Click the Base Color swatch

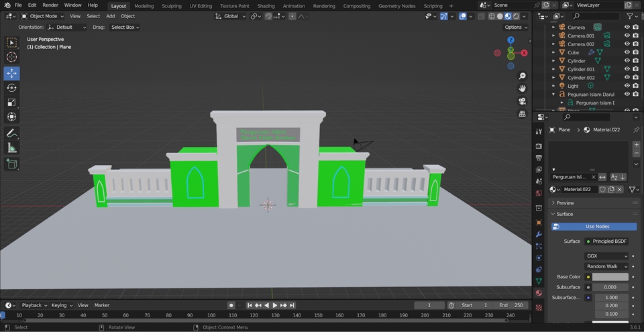[610, 277]
